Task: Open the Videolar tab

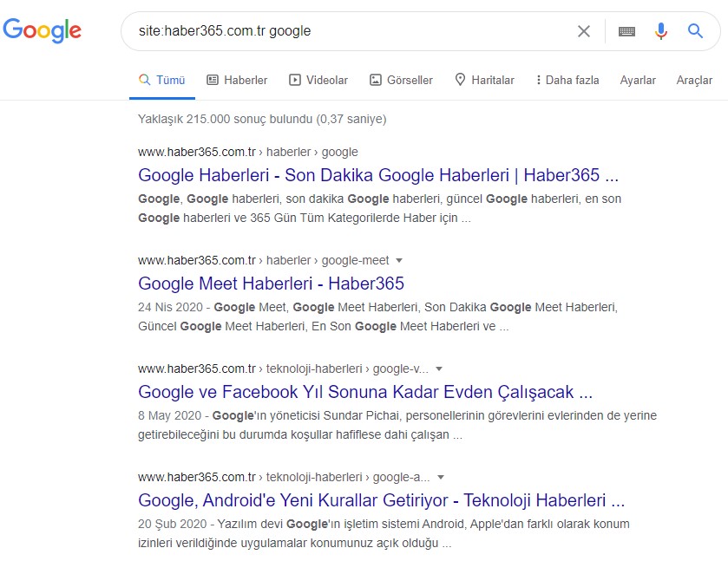Action: point(318,80)
